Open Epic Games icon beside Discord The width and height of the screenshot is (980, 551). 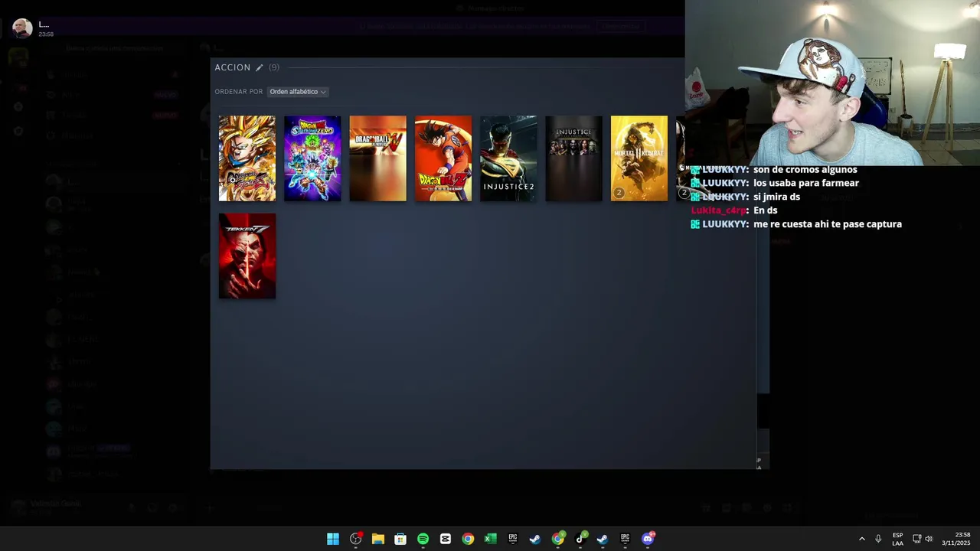(x=626, y=539)
